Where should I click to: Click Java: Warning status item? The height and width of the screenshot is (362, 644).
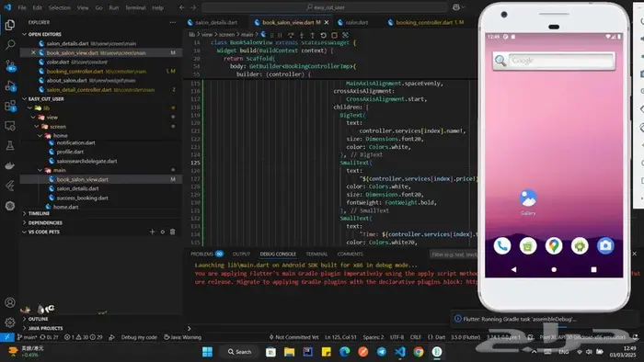point(183,337)
